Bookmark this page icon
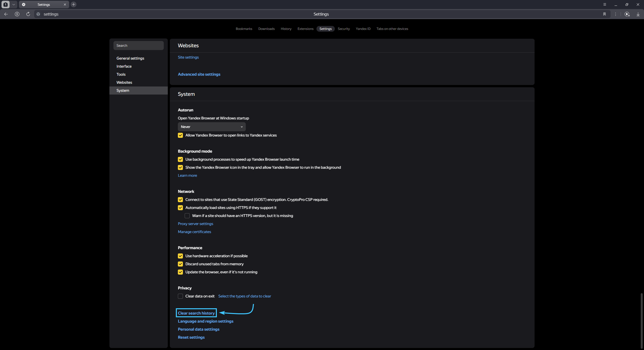 pos(605,14)
